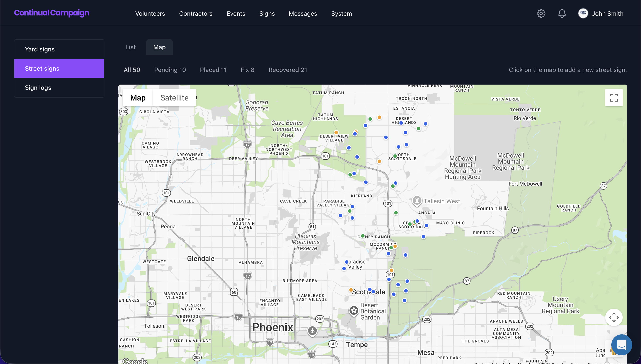
Task: Click the Desert Botanical Garden marker
Action: point(354,311)
